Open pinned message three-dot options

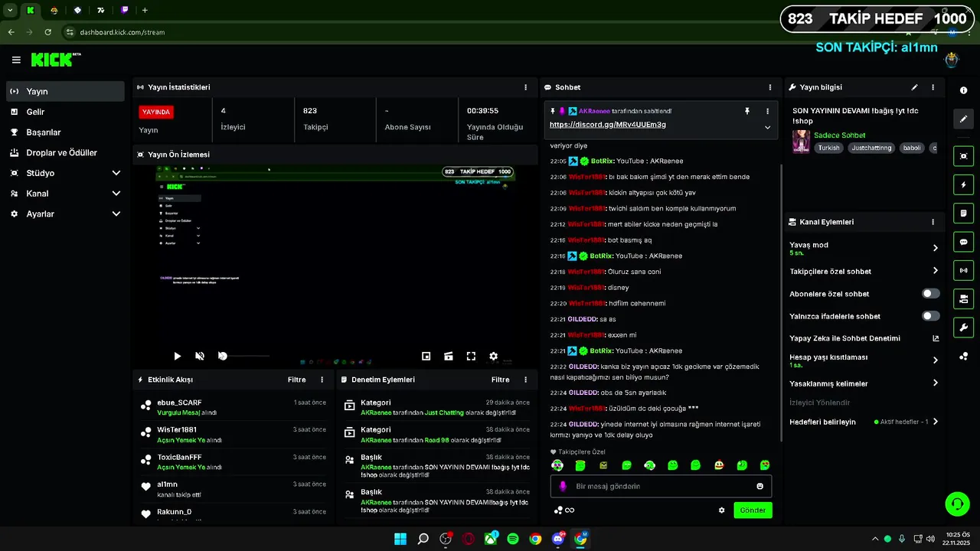tap(767, 111)
